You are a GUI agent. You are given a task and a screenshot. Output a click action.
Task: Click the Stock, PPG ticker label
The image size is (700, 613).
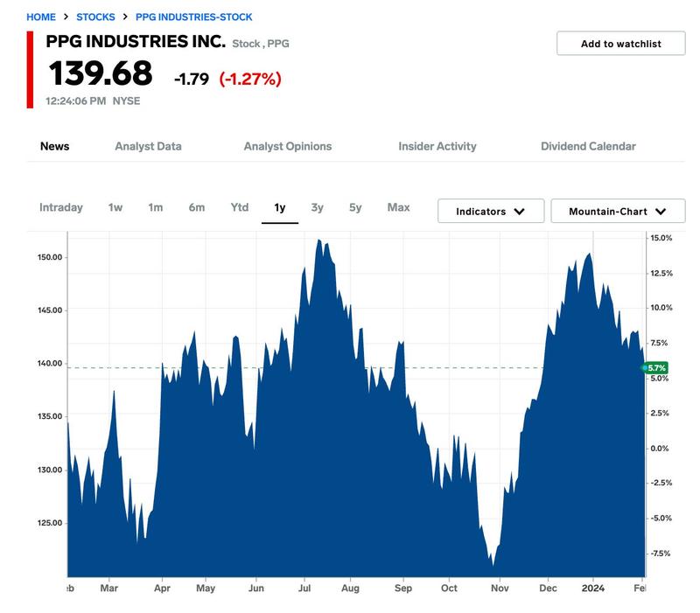click(x=261, y=44)
